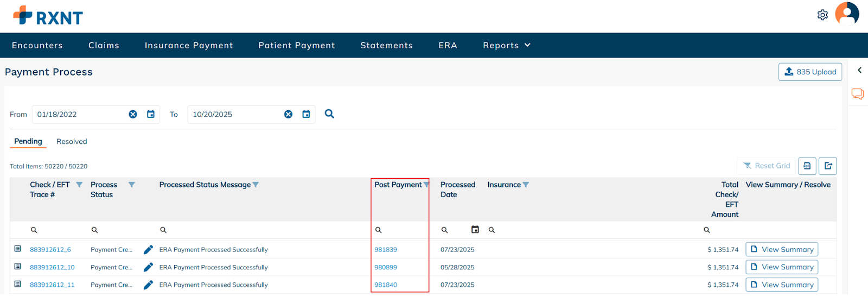Screen dimensions: 868x296
Task: Click the export grid icon
Action: [x=828, y=166]
